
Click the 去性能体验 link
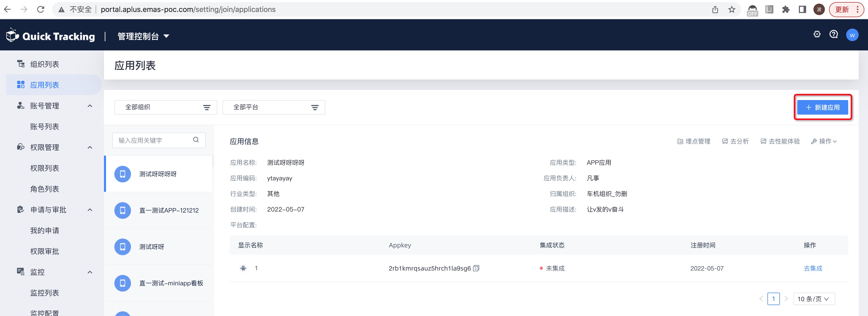pos(780,141)
